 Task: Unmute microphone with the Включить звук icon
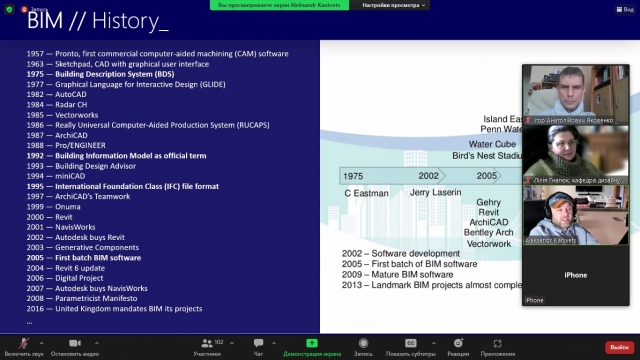click(24, 343)
